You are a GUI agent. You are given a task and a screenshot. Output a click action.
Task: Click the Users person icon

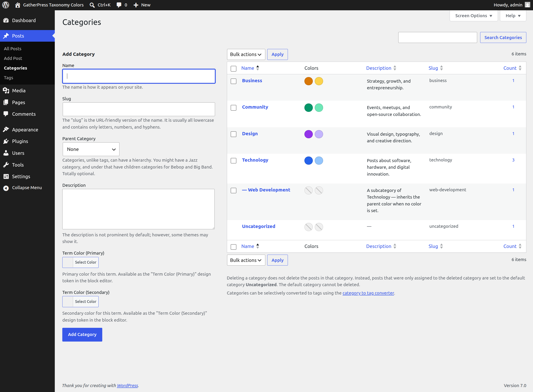(x=6, y=153)
